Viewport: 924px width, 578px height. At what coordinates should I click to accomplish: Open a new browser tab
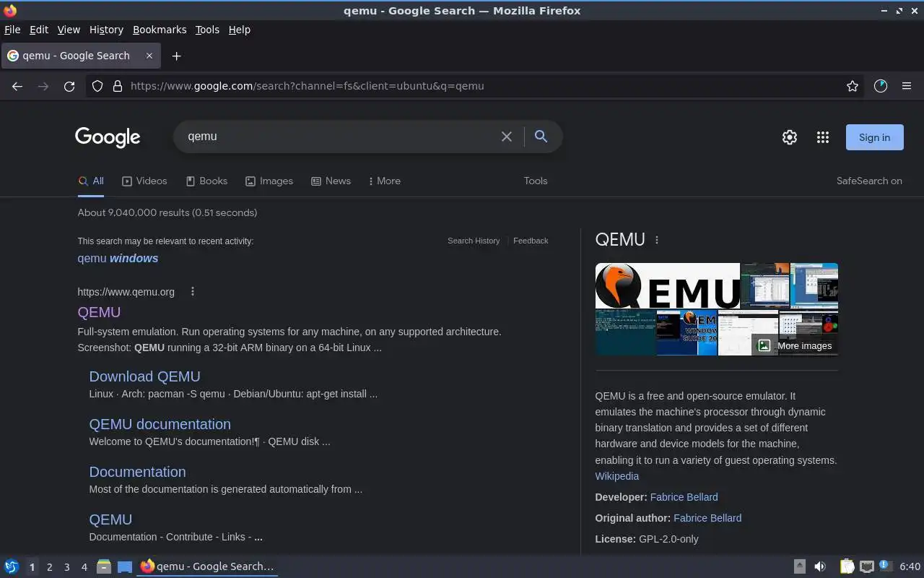pyautogui.click(x=176, y=56)
